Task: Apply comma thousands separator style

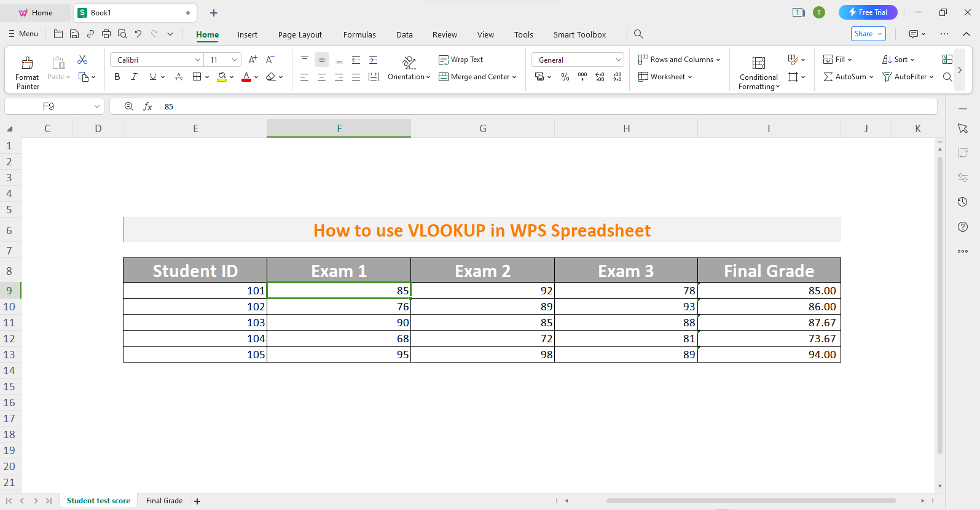Action: [582, 77]
